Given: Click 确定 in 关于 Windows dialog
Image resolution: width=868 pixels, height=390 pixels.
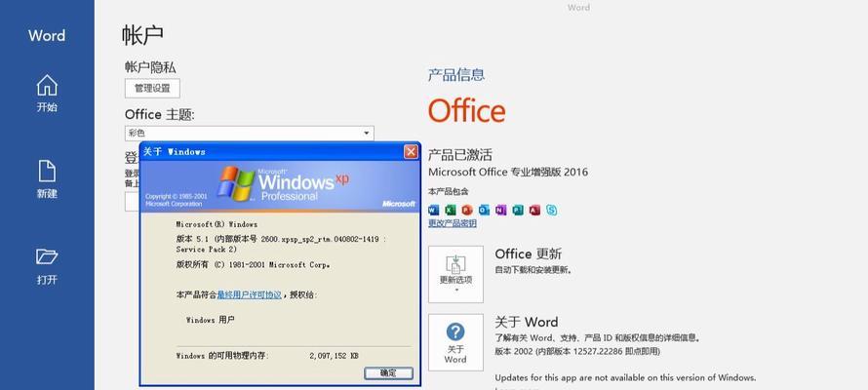Looking at the screenshot, I should click(x=388, y=372).
